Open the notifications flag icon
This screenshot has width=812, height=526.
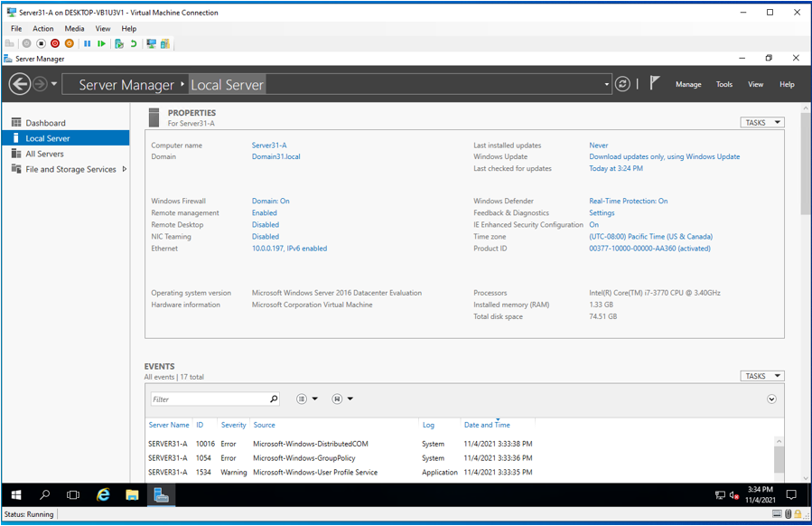tap(655, 83)
